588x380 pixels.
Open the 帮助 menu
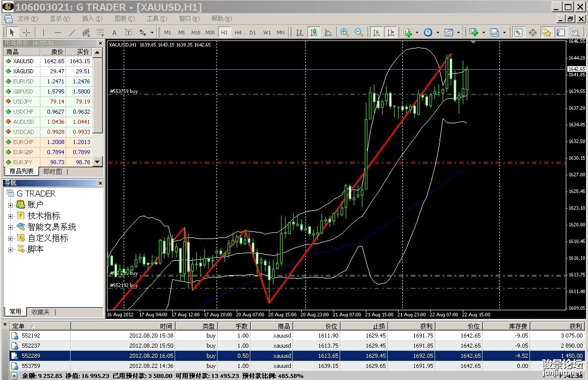coord(221,18)
